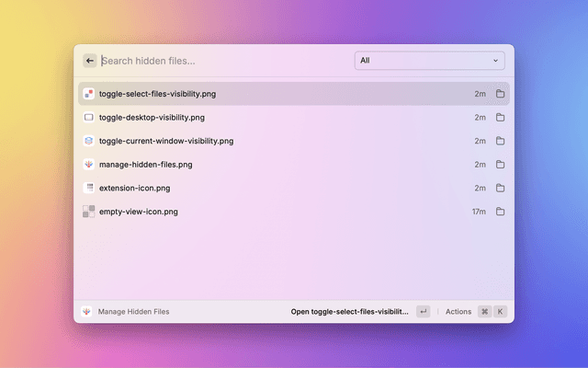Viewport: 588px width, 368px height.
Task: Select empty-view-icon.png file entry
Action: tap(276, 212)
